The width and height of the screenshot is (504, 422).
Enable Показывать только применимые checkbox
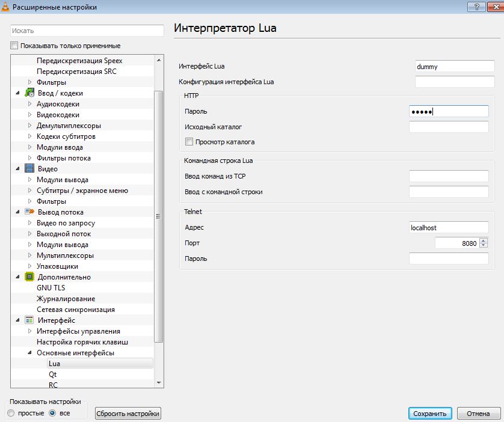(14, 46)
